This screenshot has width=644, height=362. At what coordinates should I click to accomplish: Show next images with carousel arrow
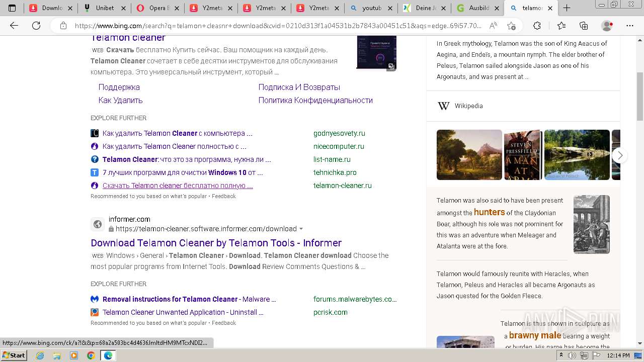coord(620,155)
